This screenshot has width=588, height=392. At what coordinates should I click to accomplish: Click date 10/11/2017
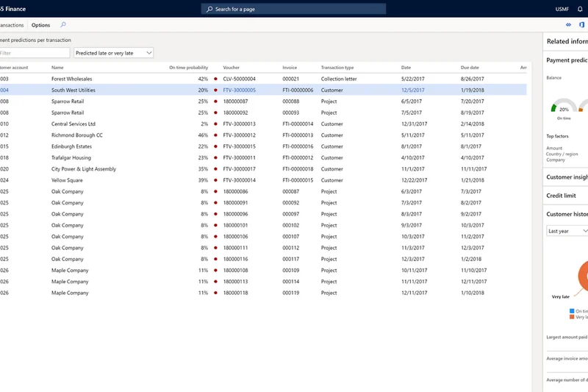pos(413,270)
